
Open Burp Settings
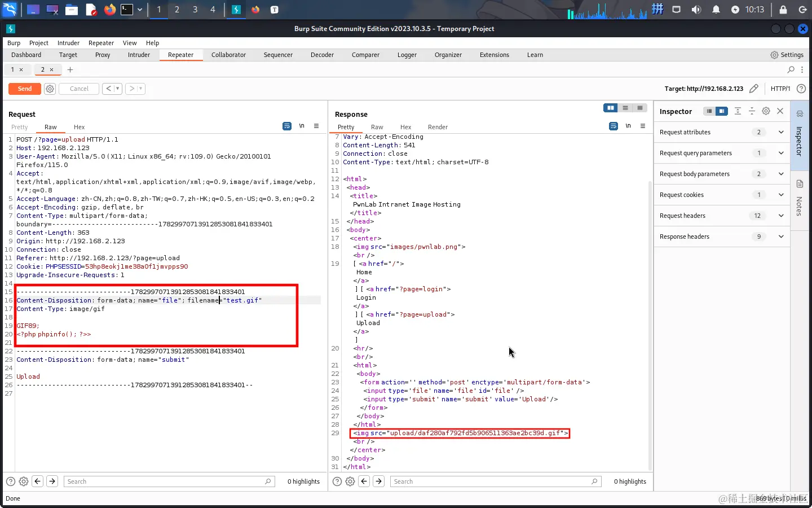[x=787, y=55]
